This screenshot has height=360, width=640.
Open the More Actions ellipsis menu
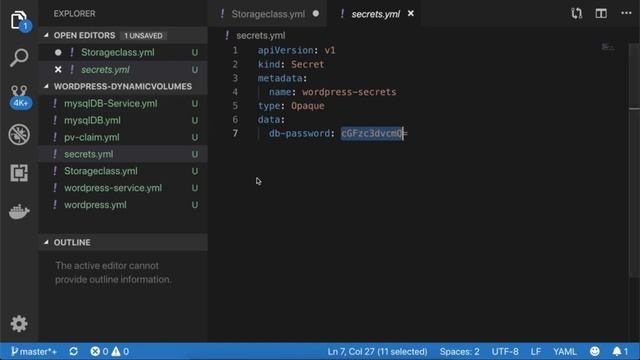point(626,13)
